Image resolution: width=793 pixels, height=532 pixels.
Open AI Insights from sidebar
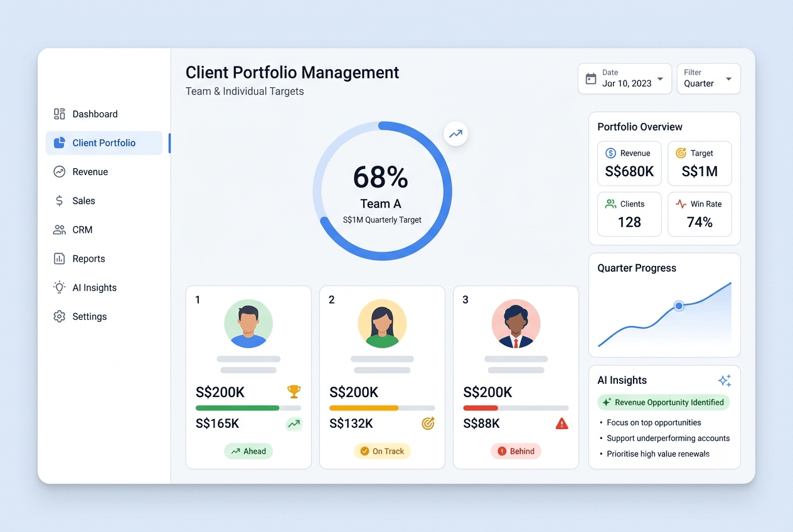[104, 287]
